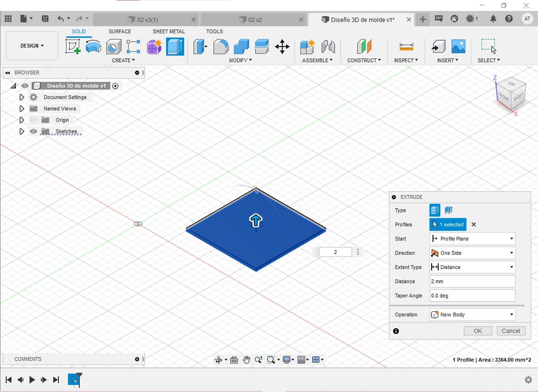Choose the Extrude type in the Type row
The width and height of the screenshot is (538, 392).
pos(435,210)
